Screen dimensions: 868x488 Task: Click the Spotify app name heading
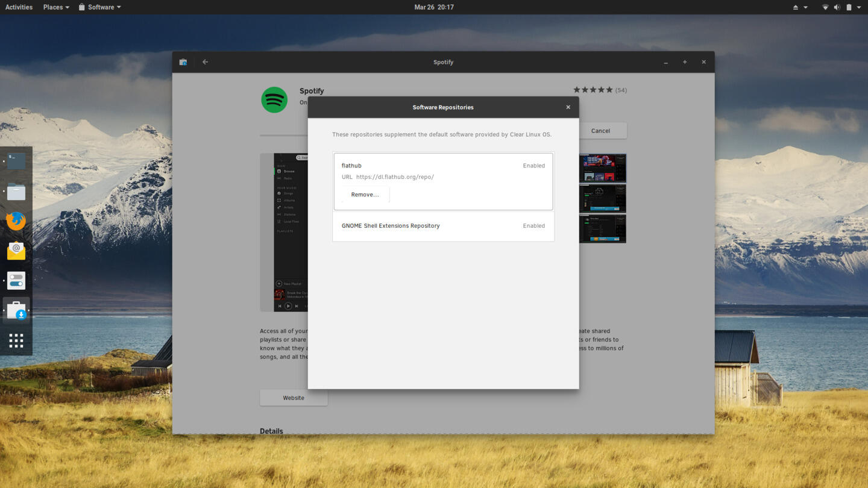pos(312,91)
